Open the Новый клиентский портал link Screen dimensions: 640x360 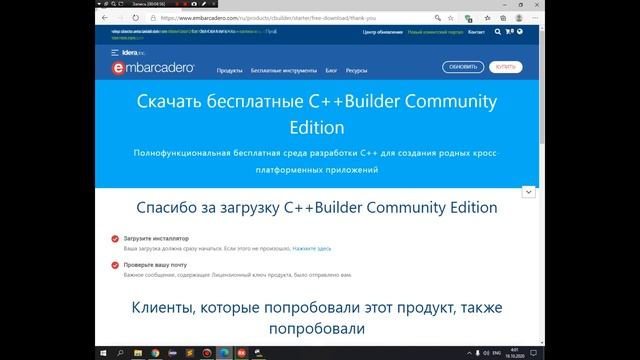[x=435, y=32]
